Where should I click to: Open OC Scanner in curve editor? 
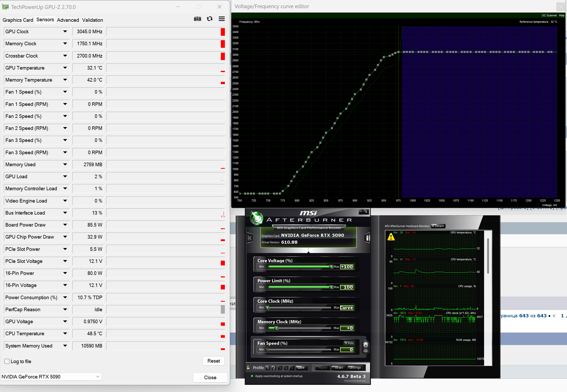coord(549,15)
